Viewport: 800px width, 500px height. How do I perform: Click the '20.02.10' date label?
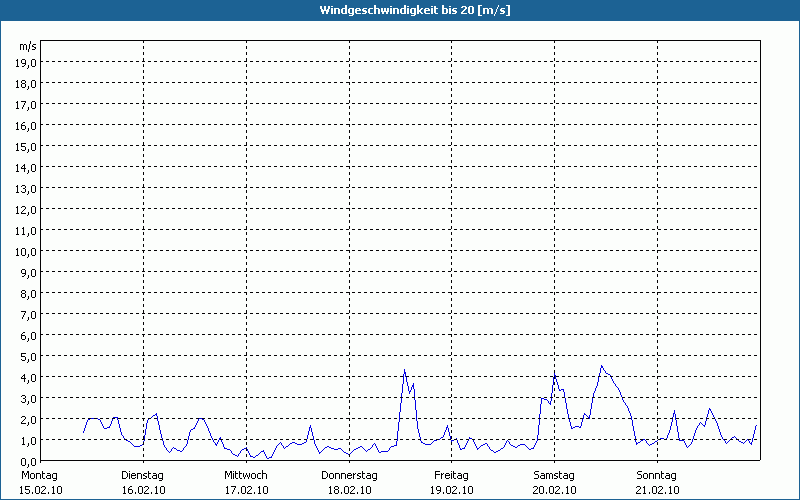point(555,490)
